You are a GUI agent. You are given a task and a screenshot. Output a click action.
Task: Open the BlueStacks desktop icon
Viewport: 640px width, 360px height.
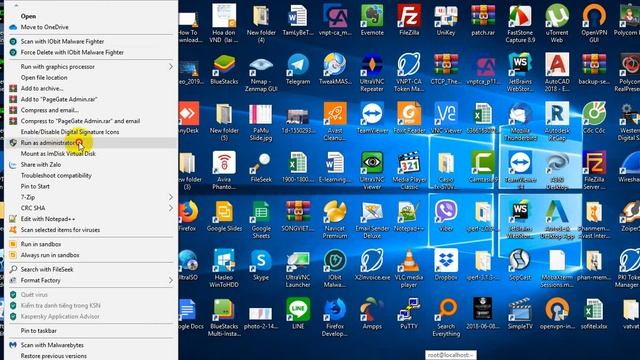(224, 69)
